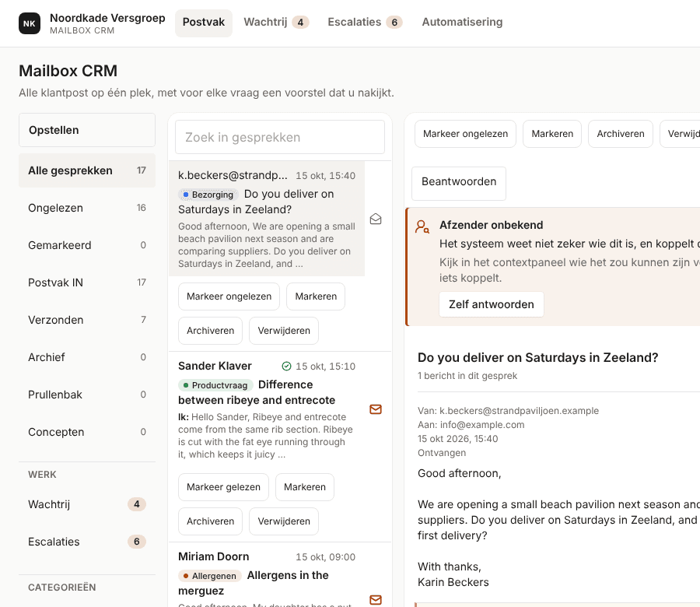This screenshot has height=607, width=700.
Task: Delete the k.beckers conversation from list
Action: tap(284, 331)
